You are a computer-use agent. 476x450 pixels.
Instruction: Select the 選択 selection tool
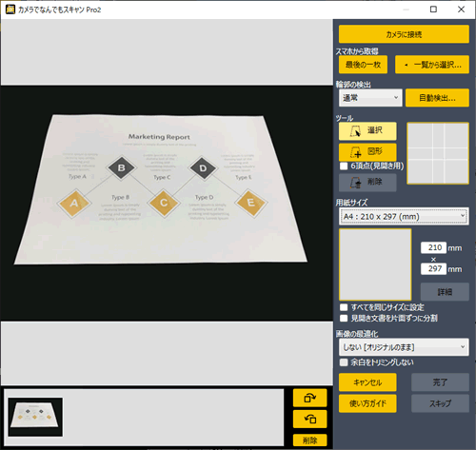coord(367,131)
